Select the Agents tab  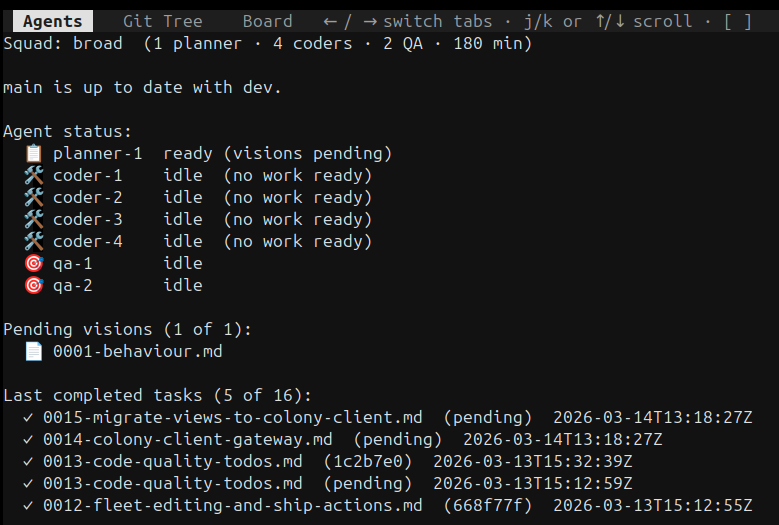[x=52, y=21]
